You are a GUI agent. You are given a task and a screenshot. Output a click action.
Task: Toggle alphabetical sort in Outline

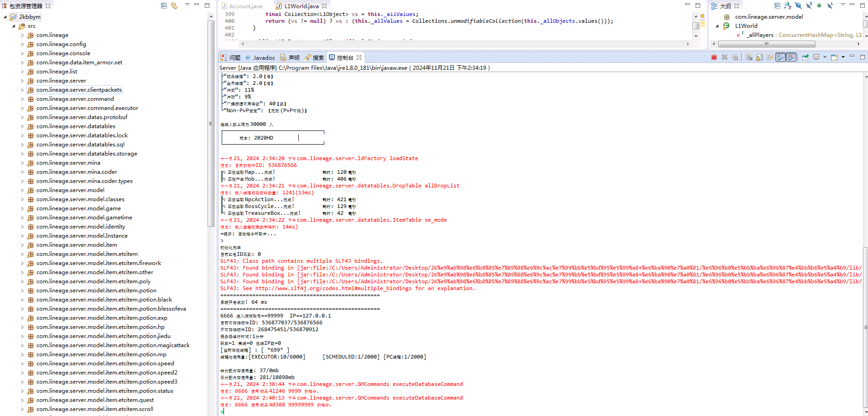[788, 5]
